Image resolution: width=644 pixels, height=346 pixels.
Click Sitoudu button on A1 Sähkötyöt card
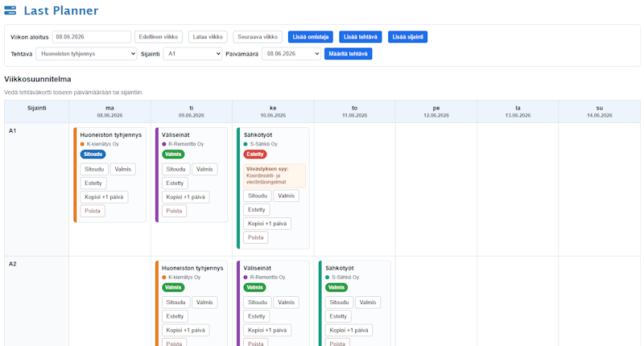pos(258,196)
